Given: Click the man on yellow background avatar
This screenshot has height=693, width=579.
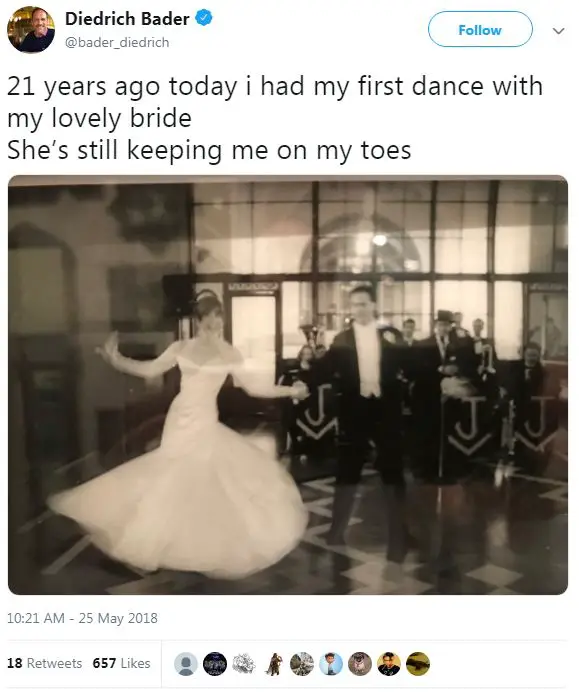Looking at the screenshot, I should pos(389,664).
